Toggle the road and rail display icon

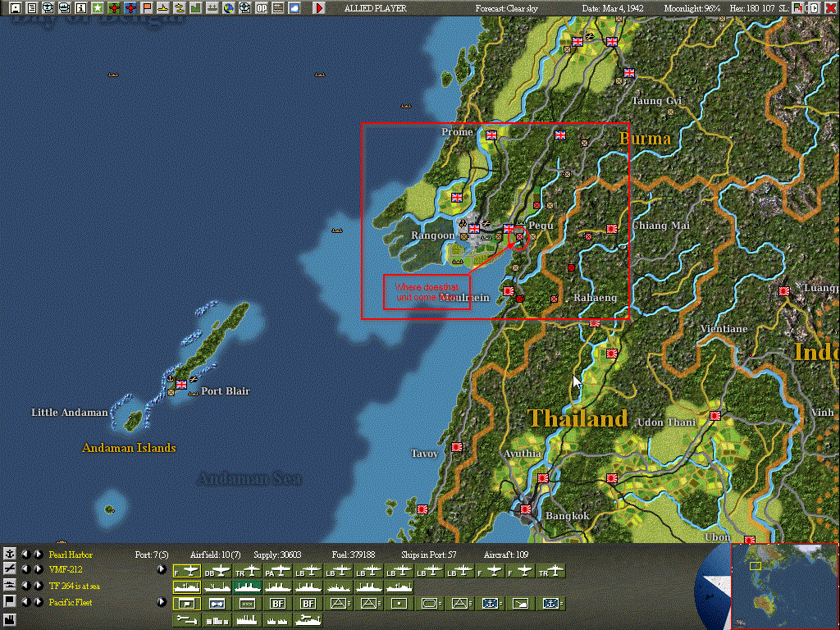pos(277,8)
